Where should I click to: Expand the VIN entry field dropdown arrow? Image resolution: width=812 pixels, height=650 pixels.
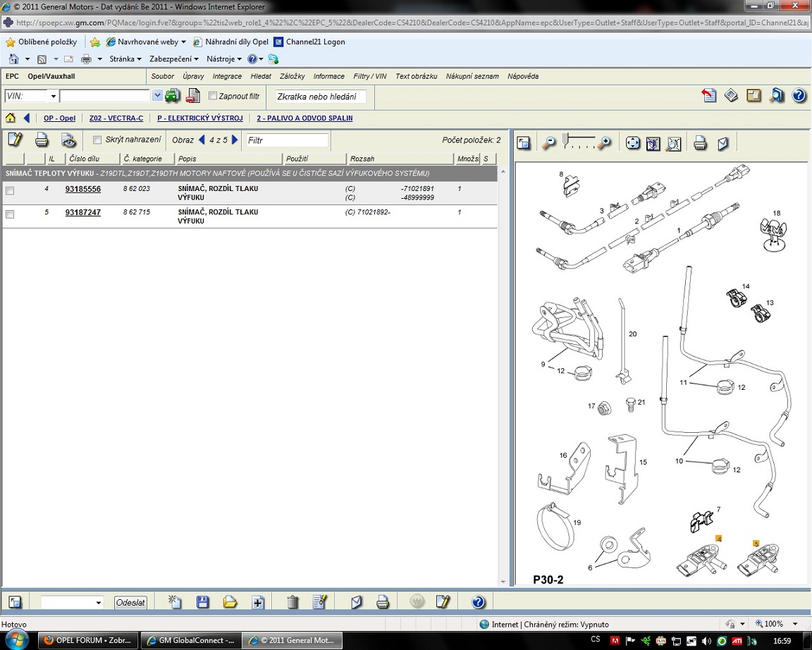(157, 96)
